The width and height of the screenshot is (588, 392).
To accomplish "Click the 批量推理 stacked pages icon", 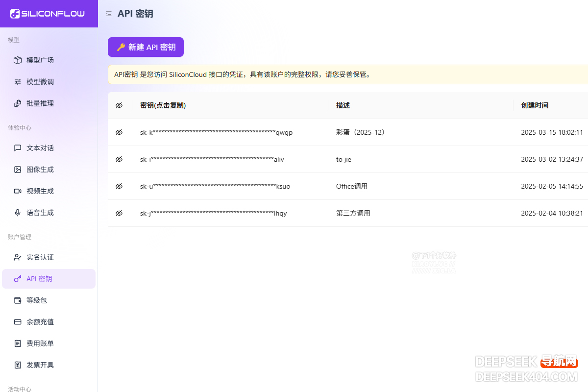I will pyautogui.click(x=18, y=103).
